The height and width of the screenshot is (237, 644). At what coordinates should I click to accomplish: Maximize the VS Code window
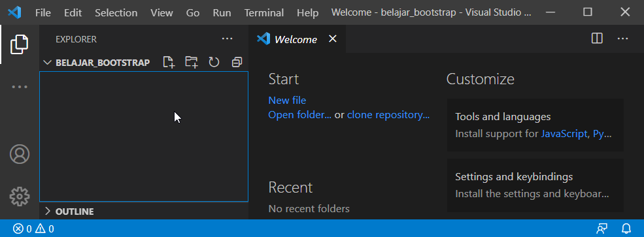[588, 12]
